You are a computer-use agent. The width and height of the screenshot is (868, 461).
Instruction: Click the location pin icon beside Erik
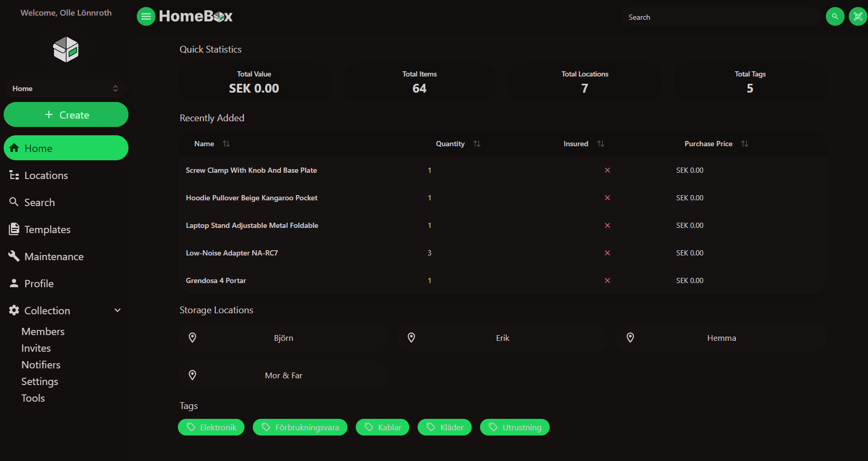click(411, 338)
